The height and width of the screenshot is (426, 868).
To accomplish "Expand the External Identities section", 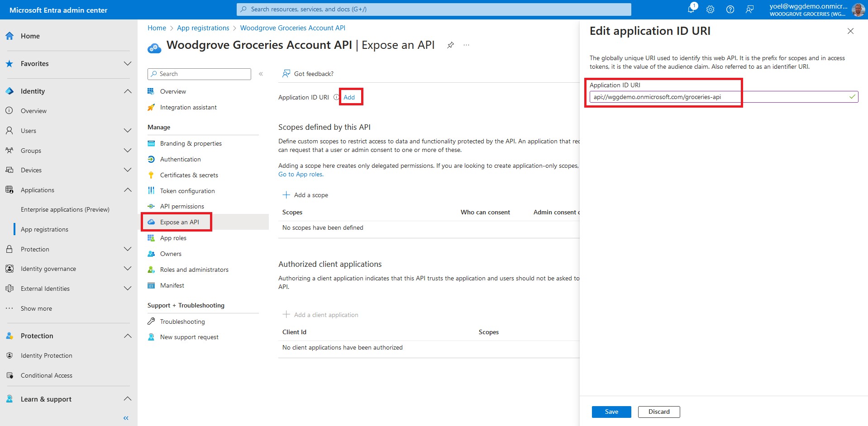I will click(x=128, y=289).
